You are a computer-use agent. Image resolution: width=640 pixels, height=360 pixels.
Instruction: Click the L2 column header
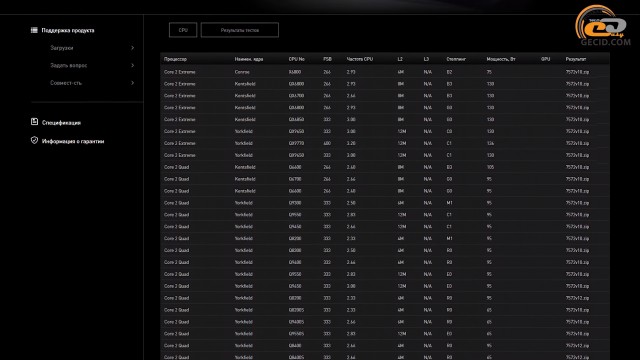pyautogui.click(x=400, y=59)
